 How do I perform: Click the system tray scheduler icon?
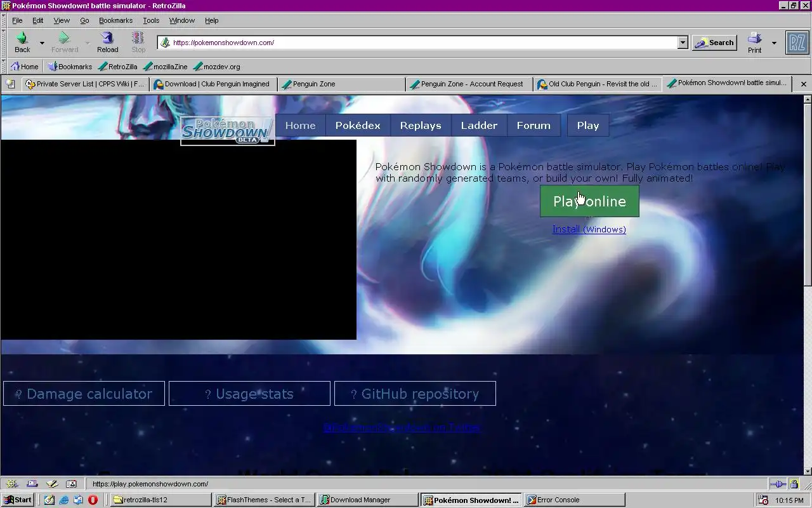[763, 500]
